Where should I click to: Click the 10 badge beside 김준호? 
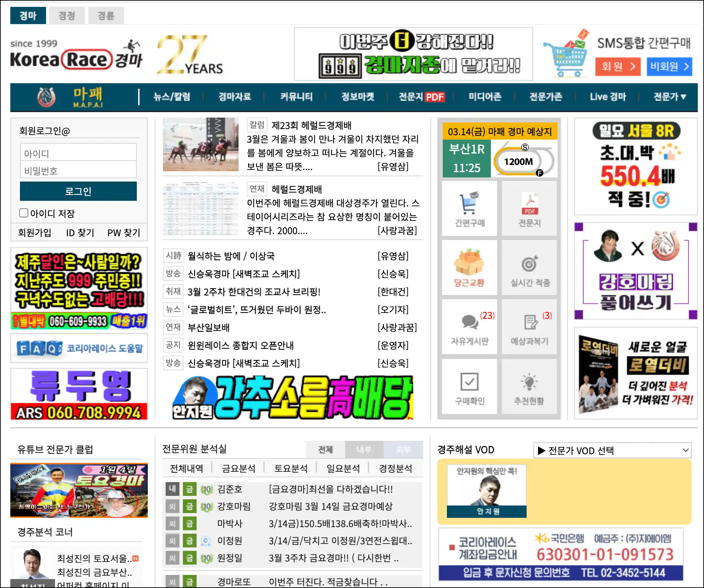tap(207, 489)
